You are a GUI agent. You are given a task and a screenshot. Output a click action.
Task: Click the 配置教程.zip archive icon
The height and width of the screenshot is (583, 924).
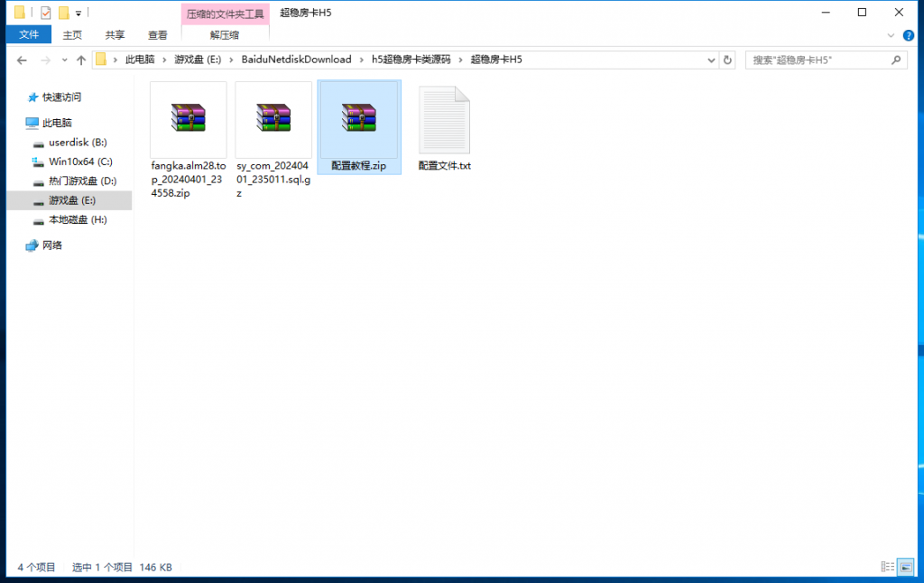coord(358,118)
